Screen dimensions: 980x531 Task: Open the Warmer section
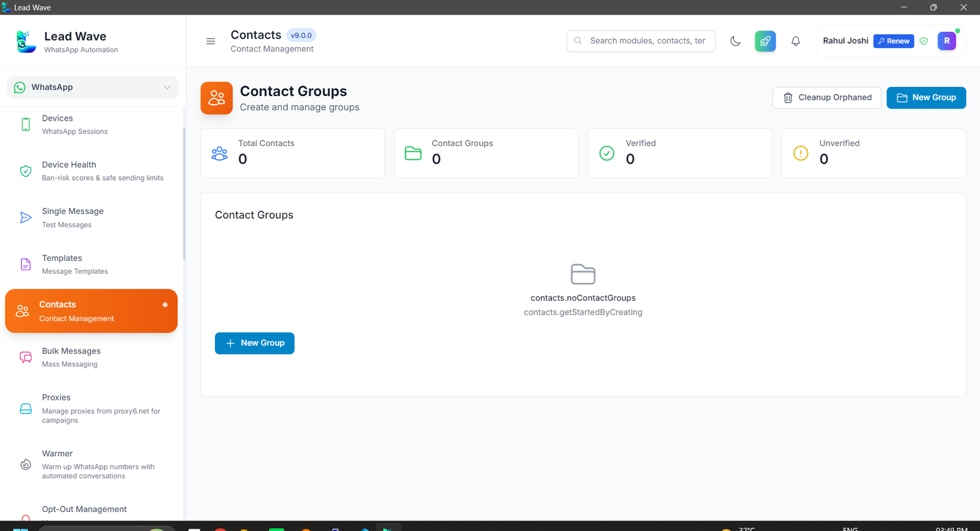pyautogui.click(x=92, y=464)
